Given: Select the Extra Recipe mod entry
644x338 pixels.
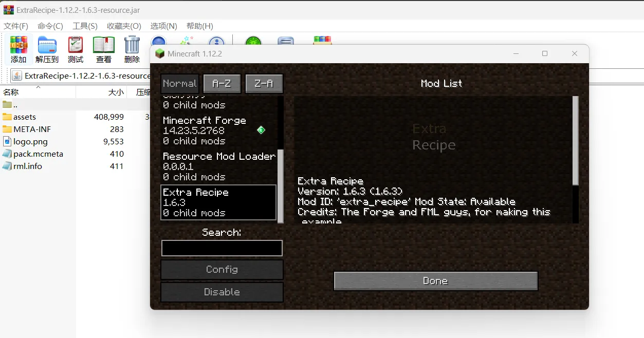Looking at the screenshot, I should (218, 202).
